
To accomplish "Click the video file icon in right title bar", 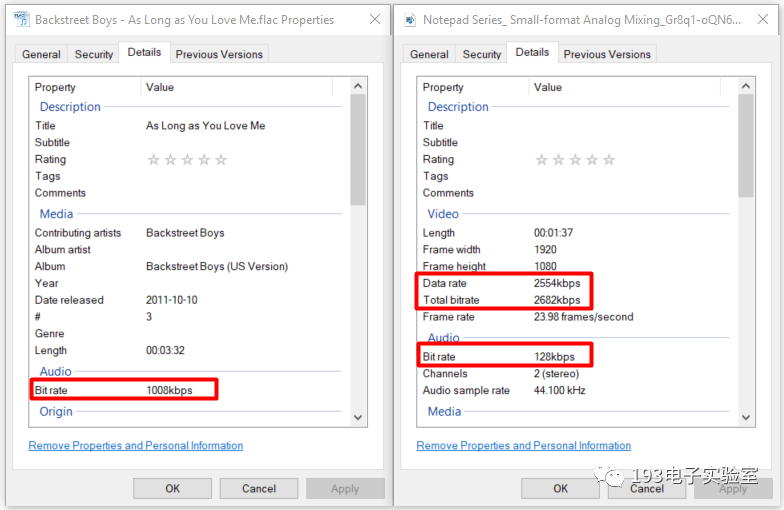I will [410, 19].
